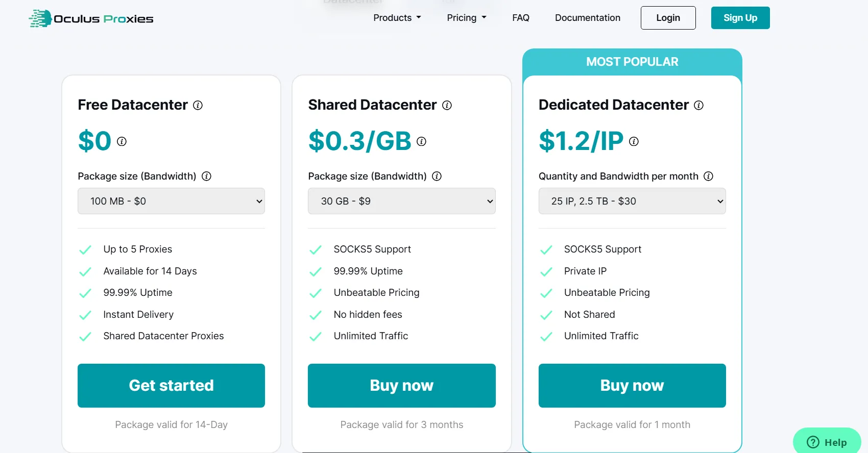Click the Dedicated Datacenter heading
Image resolution: width=868 pixels, height=453 pixels.
[614, 105]
